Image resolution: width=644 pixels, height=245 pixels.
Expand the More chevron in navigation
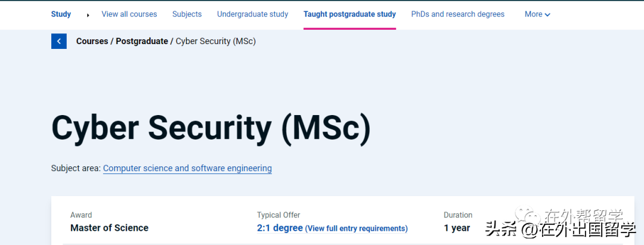547,15
